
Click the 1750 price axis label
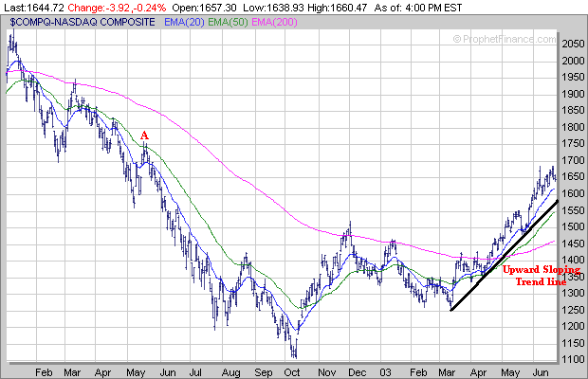(573, 143)
